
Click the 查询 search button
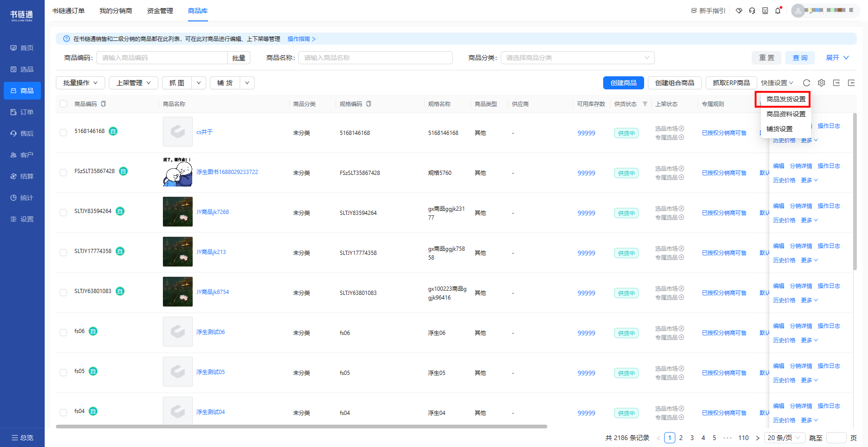coord(800,58)
